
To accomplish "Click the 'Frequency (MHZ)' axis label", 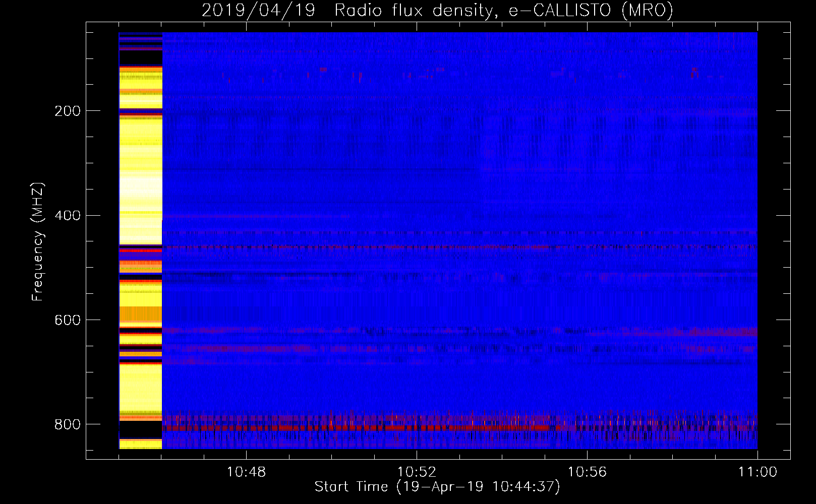I will (x=38, y=242).
